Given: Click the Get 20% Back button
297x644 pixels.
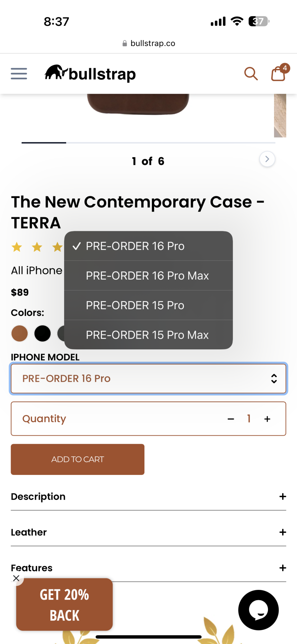Looking at the screenshot, I should coord(64,605).
